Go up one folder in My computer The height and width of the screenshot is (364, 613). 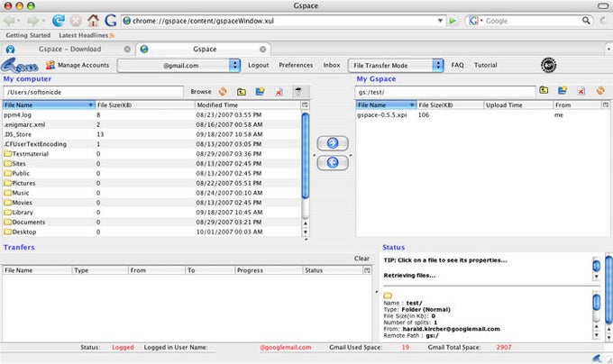coord(242,92)
